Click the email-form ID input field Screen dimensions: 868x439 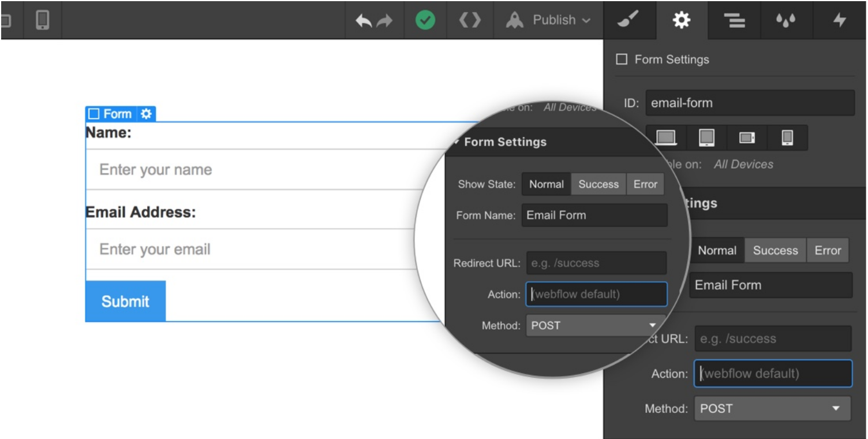click(750, 103)
